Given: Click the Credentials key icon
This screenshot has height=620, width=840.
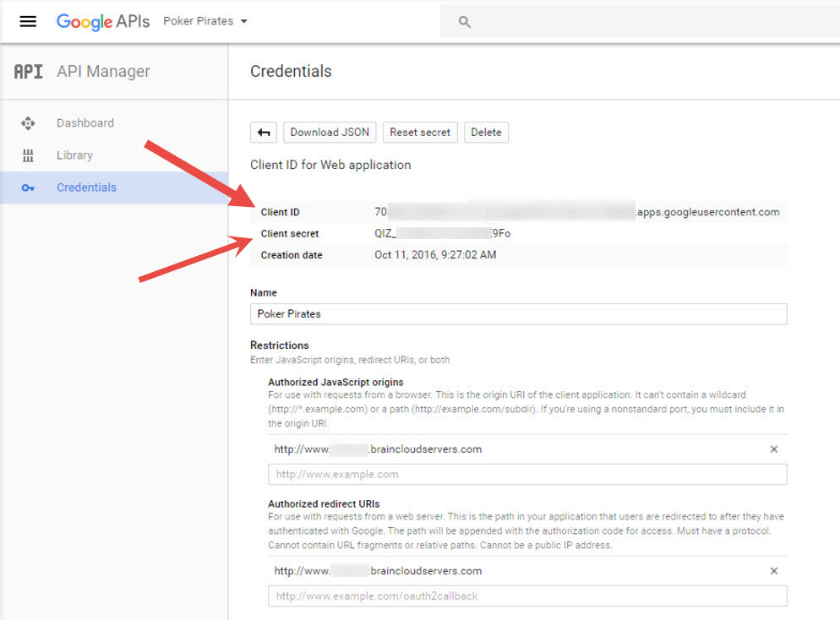Looking at the screenshot, I should [28, 188].
